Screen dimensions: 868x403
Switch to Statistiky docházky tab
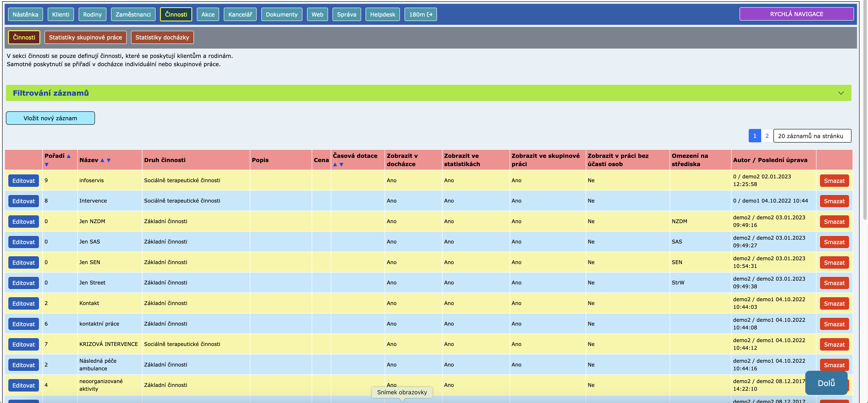point(162,37)
